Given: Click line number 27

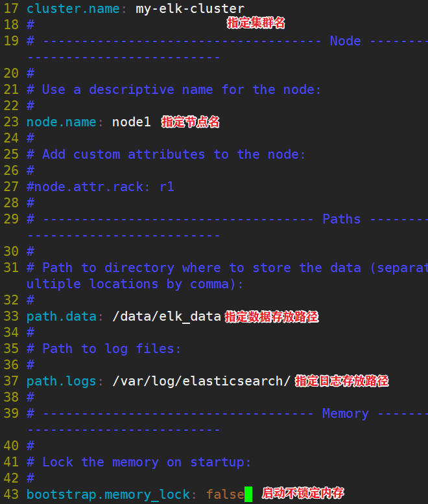Looking at the screenshot, I should pyautogui.click(x=11, y=187).
